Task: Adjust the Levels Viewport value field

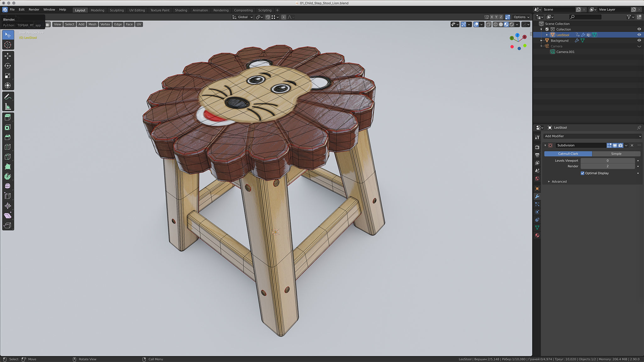Action: [607, 161]
